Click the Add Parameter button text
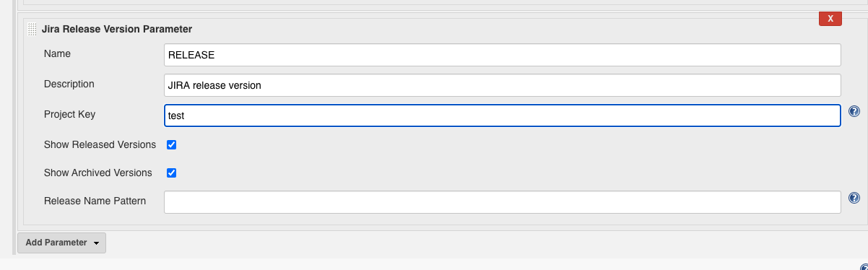Image resolution: width=868 pixels, height=270 pixels. click(x=56, y=243)
